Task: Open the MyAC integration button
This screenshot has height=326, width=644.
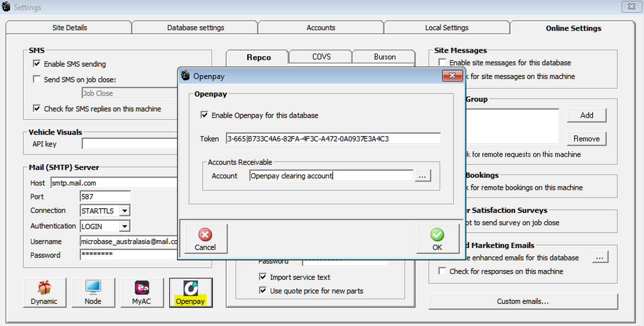Action: coord(142,293)
